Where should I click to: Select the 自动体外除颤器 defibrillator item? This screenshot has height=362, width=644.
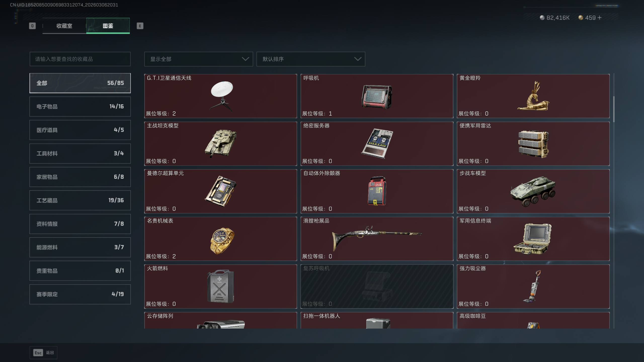pos(377,191)
